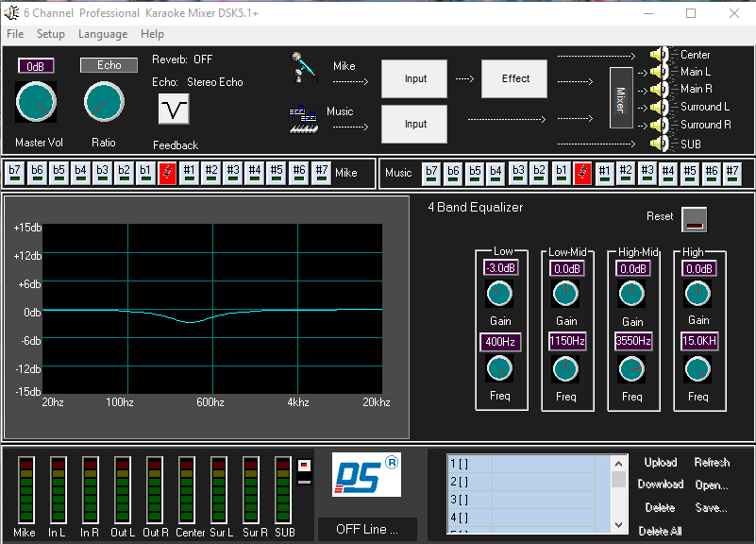756x544 pixels.
Task: Set Mike key shift to #7
Action: 321,173
